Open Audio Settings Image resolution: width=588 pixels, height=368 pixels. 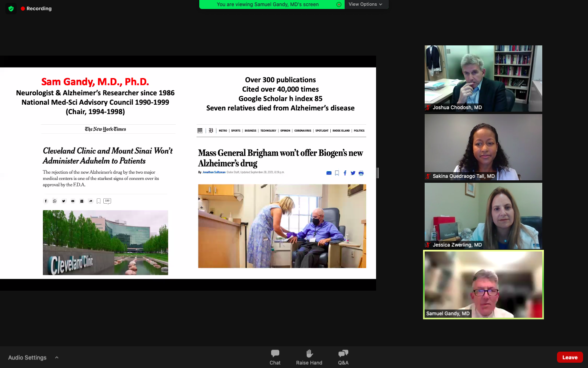click(27, 357)
